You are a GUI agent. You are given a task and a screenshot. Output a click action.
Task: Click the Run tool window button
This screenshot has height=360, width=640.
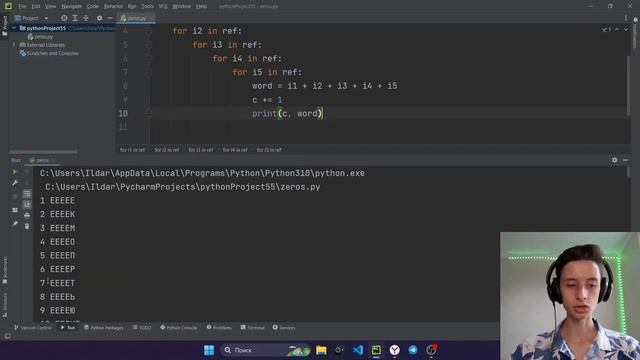[x=68, y=327]
